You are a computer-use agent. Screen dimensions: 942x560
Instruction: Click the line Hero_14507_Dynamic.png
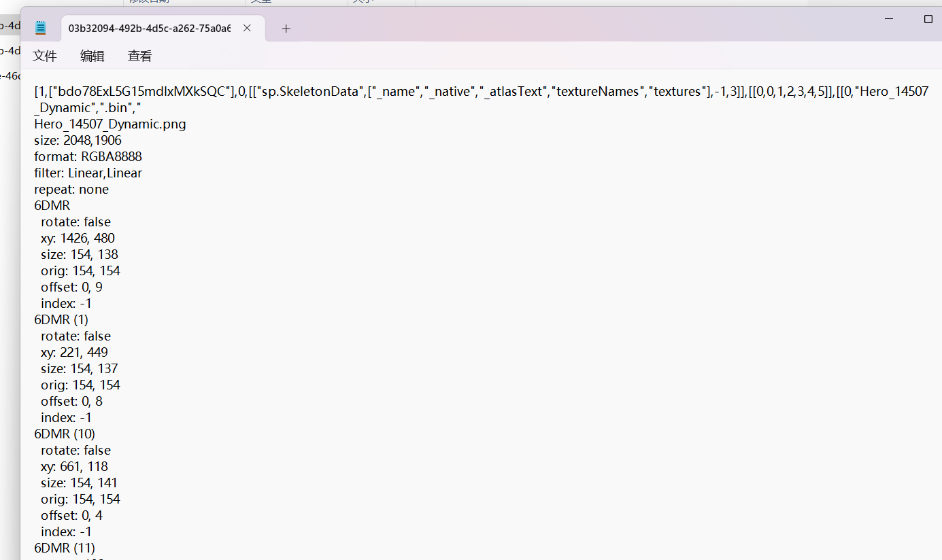(110, 124)
